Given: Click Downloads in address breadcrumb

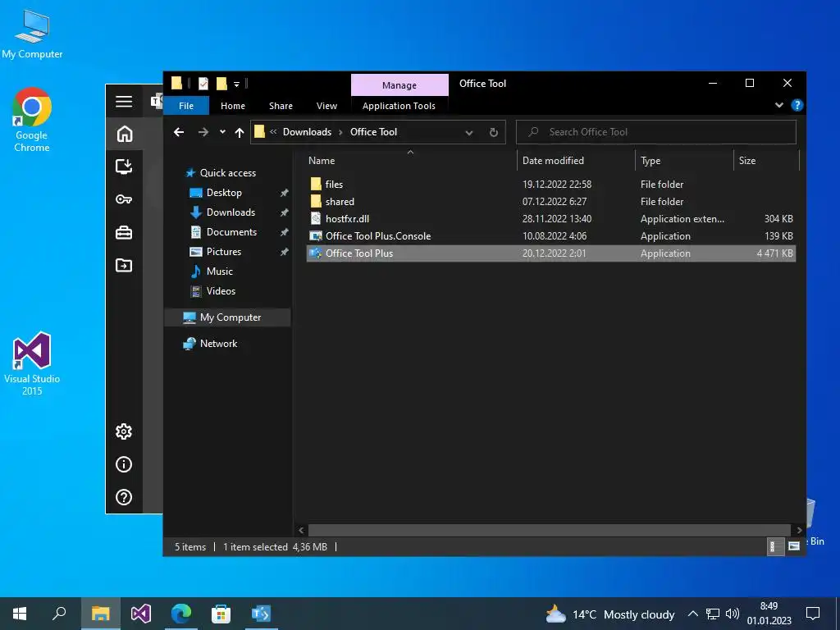Looking at the screenshot, I should point(307,132).
